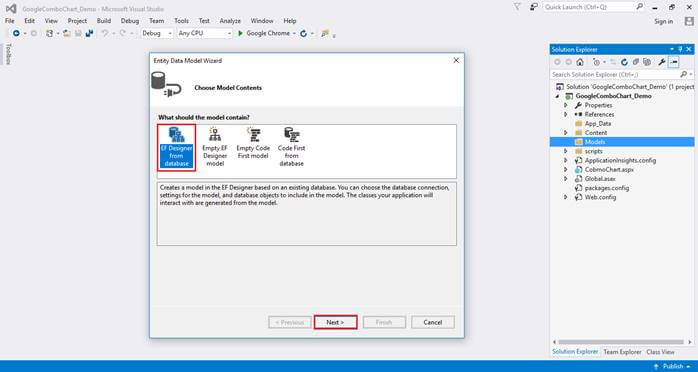Toggle Solution Explorer auto-hide pin
This screenshot has width=698, height=372.
click(x=680, y=49)
